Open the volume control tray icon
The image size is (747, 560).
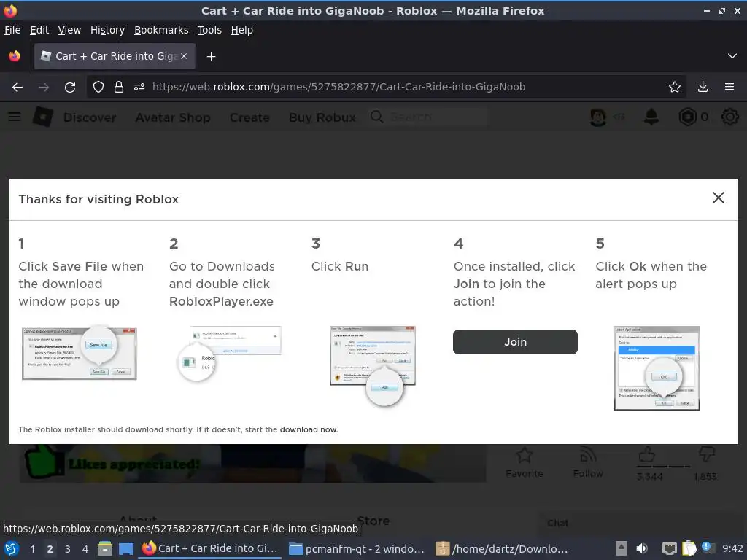click(x=642, y=548)
